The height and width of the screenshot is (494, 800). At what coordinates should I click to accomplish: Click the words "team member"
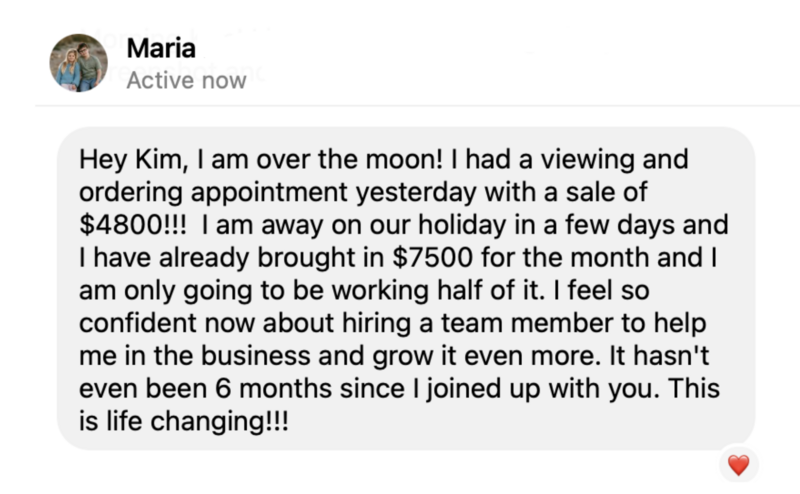click(x=527, y=323)
